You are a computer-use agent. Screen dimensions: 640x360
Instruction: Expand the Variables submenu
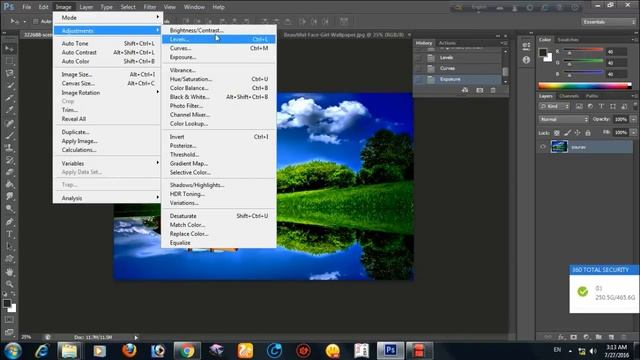108,163
